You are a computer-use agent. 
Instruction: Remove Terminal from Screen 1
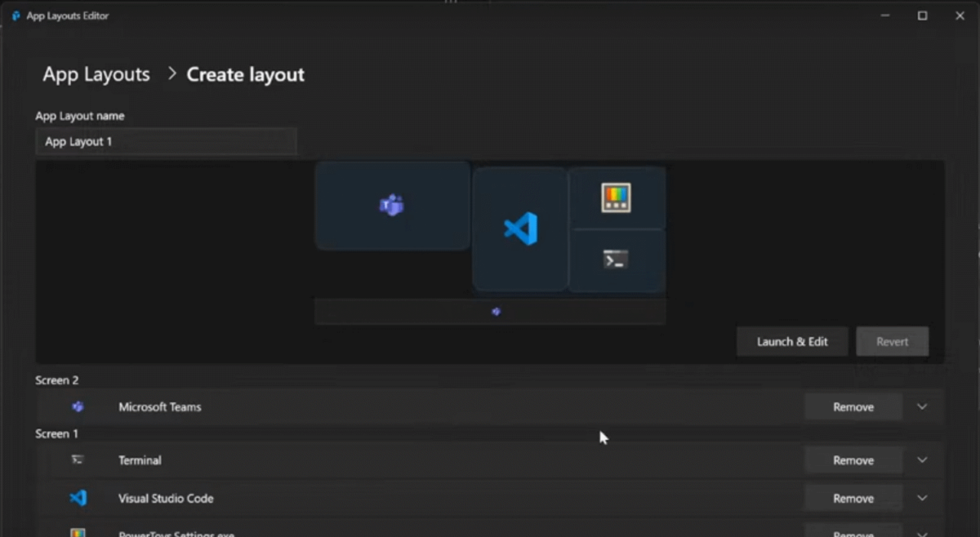(853, 459)
